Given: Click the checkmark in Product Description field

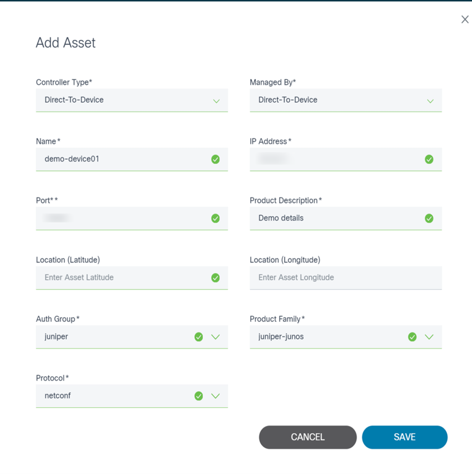Looking at the screenshot, I should [x=429, y=218].
